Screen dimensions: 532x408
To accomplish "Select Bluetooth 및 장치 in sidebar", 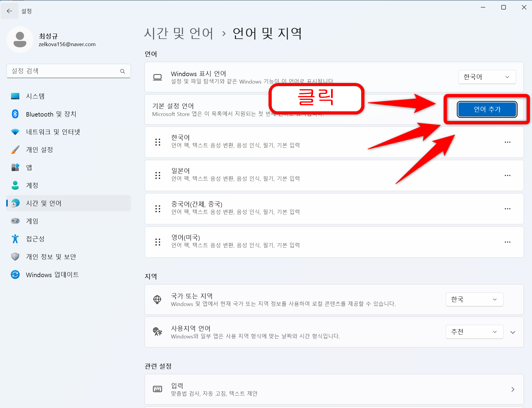I will (x=68, y=114).
